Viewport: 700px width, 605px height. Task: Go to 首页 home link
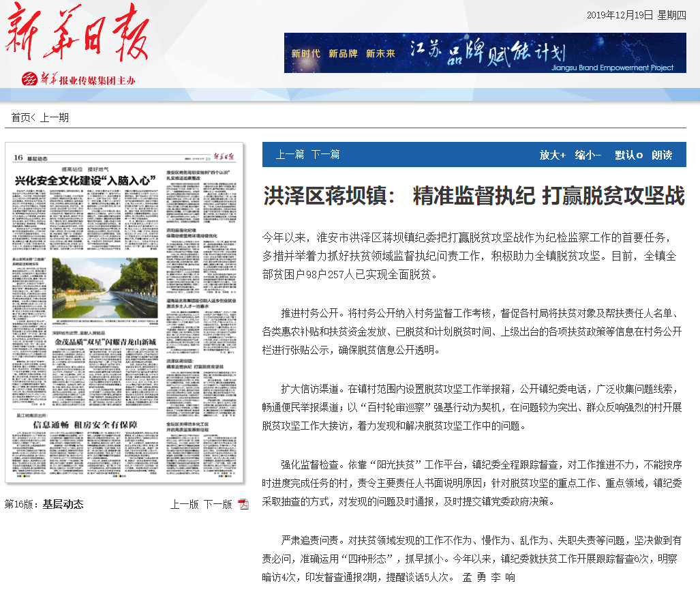tap(20, 117)
